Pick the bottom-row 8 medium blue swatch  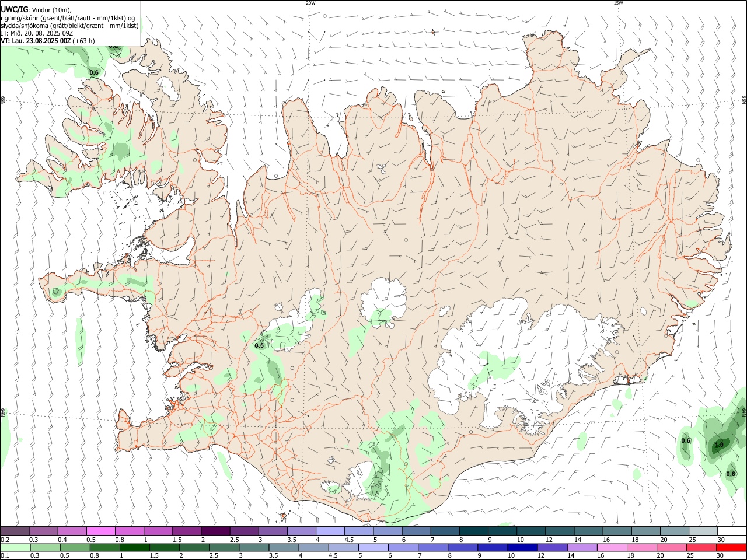coord(463,547)
